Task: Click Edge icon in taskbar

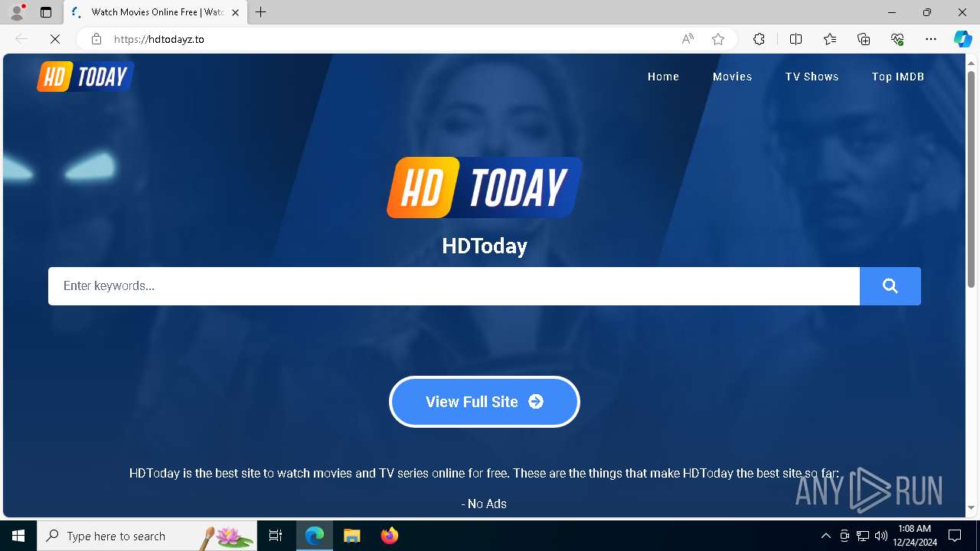Action: [315, 536]
